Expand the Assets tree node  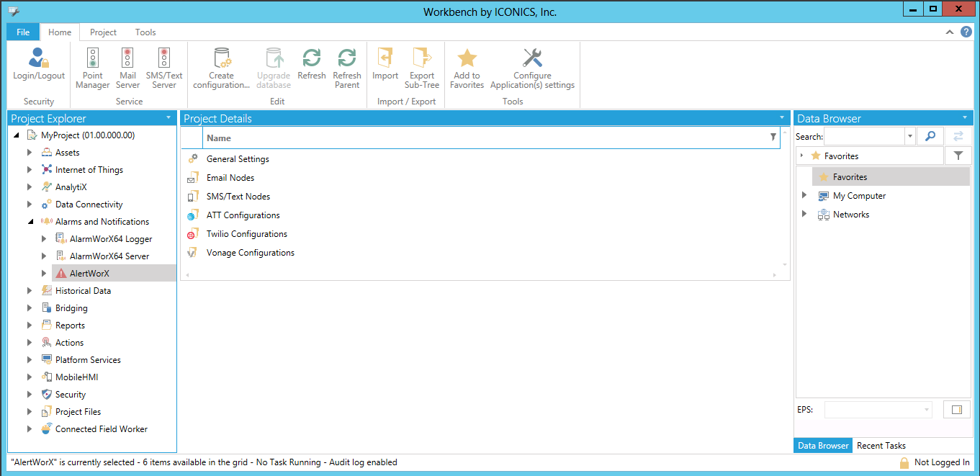[x=30, y=153]
